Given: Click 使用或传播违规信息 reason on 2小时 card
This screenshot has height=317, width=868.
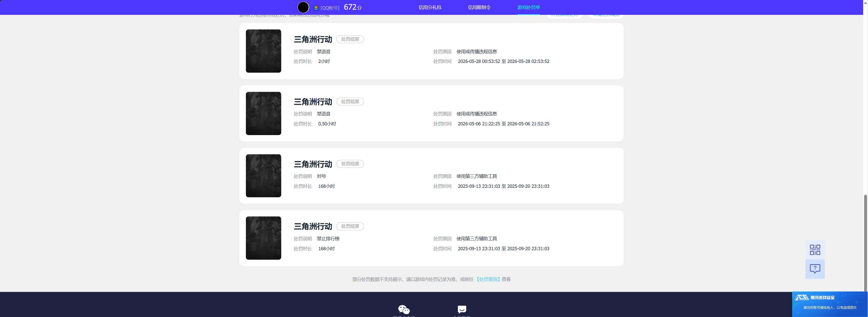Looking at the screenshot, I should (476, 52).
